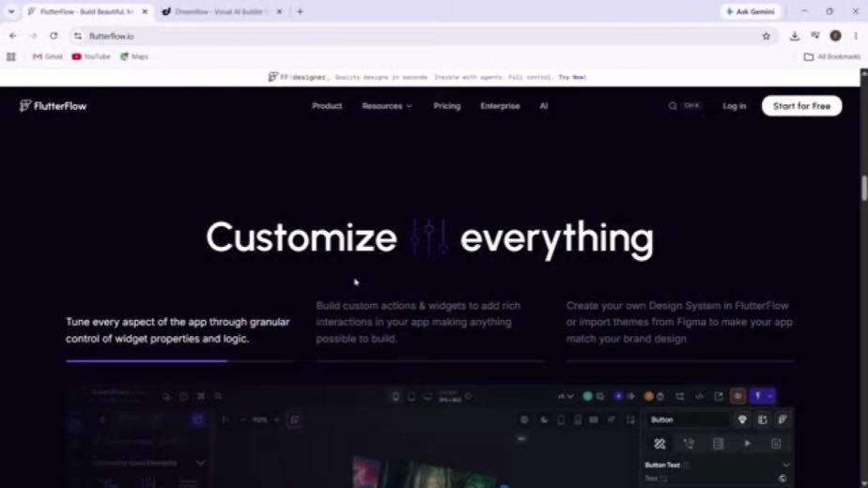The height and width of the screenshot is (488, 868).
Task: Go forward one page
Action: point(33,36)
